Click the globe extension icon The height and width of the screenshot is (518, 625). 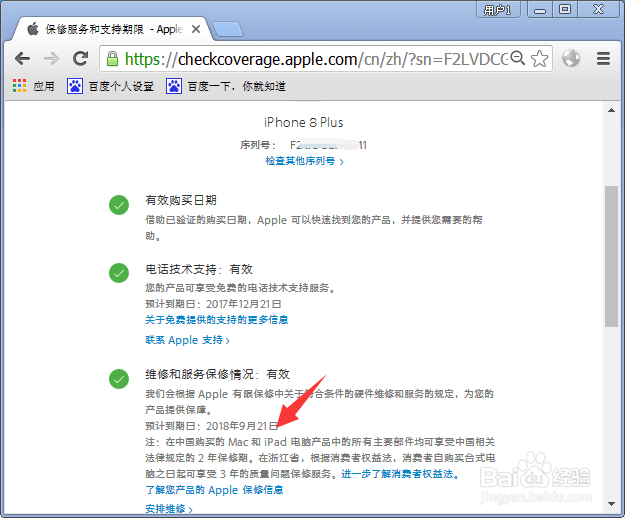click(x=571, y=58)
